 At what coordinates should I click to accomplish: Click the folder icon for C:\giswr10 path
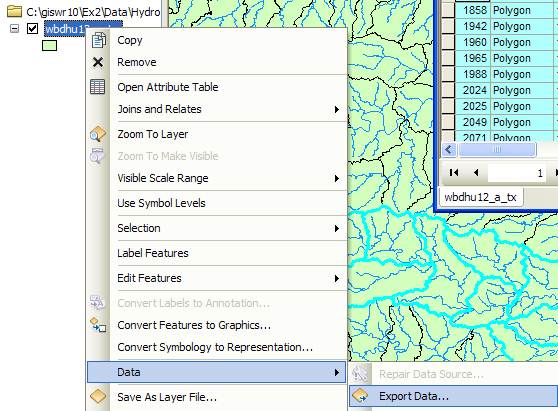coord(14,11)
